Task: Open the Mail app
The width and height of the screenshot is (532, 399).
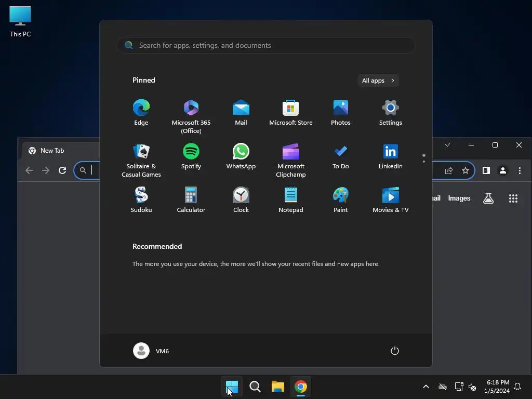Action: point(241,113)
